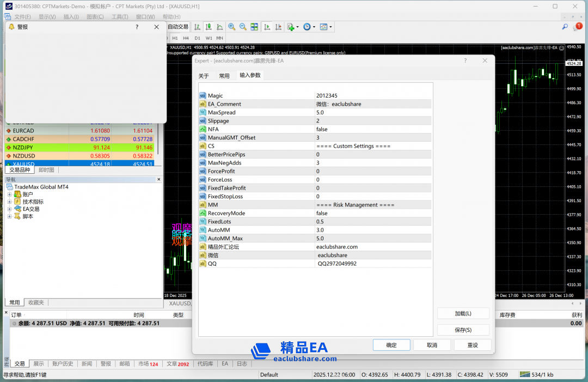Click the line chart icon
Image resolution: width=588 pixels, height=382 pixels.
tap(219, 27)
